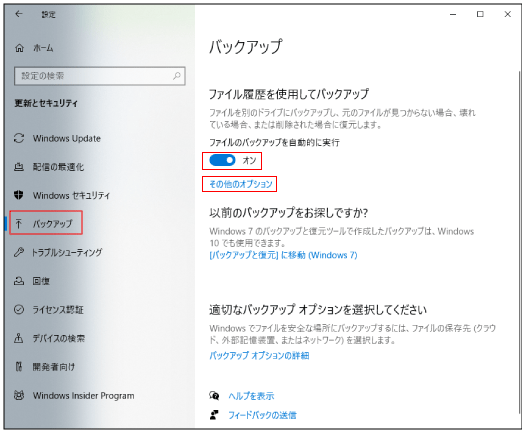Open 回復 recovery page
Viewport: 522px width, 432px height.
tap(41, 281)
